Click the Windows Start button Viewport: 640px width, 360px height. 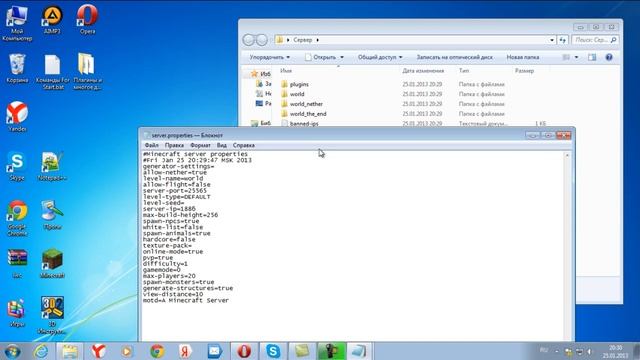pyautogui.click(x=12, y=351)
